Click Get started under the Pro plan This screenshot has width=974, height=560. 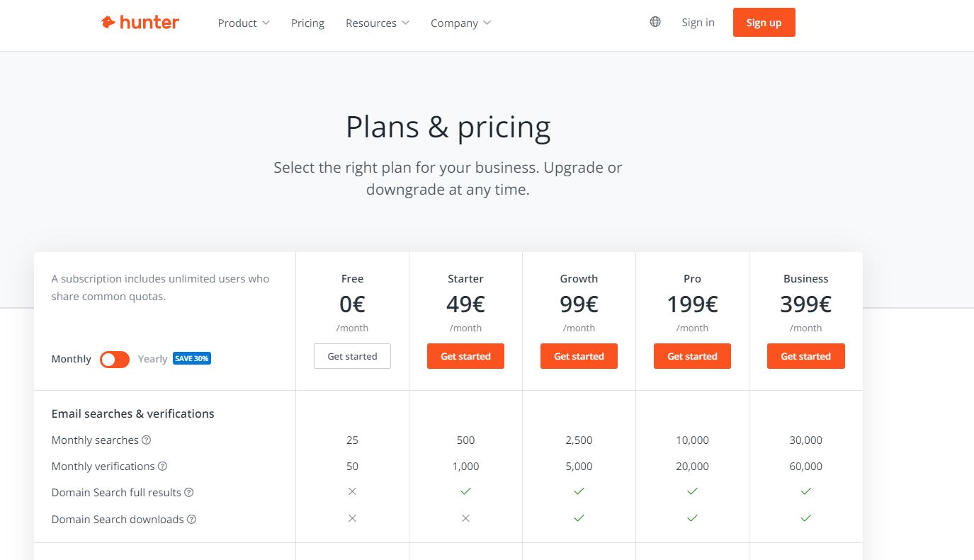click(692, 356)
